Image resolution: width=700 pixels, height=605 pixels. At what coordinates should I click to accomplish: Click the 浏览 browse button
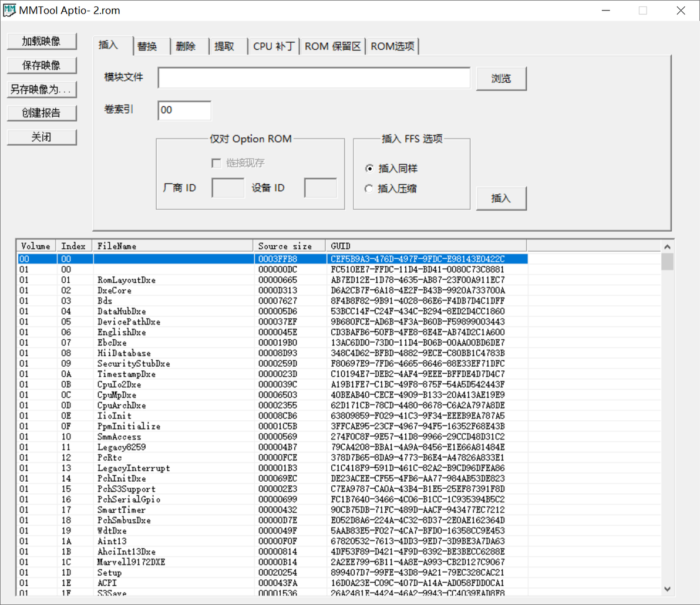click(502, 79)
